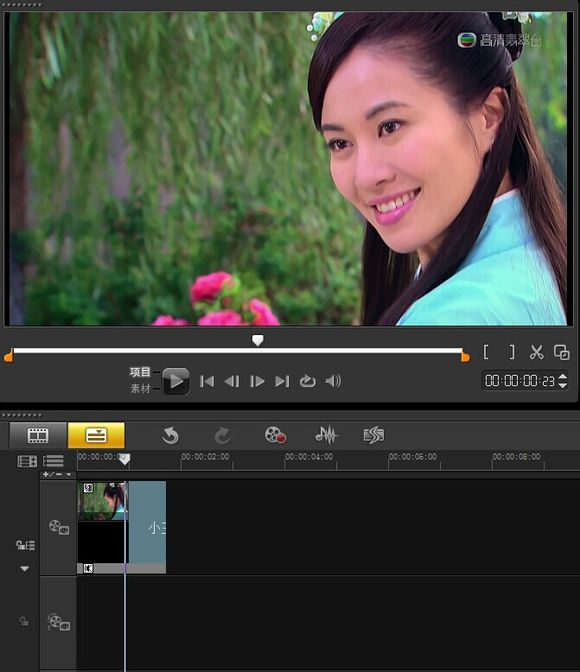This screenshot has height=672, width=580.
Task: Open the system volume speaker control
Action: pyautogui.click(x=333, y=381)
